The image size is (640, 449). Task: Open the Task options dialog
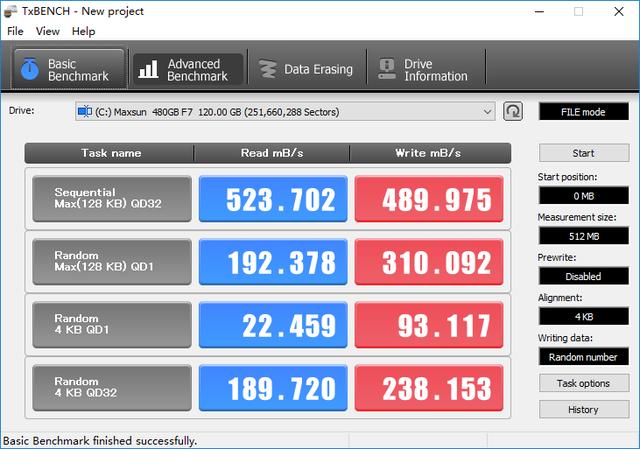(x=584, y=383)
